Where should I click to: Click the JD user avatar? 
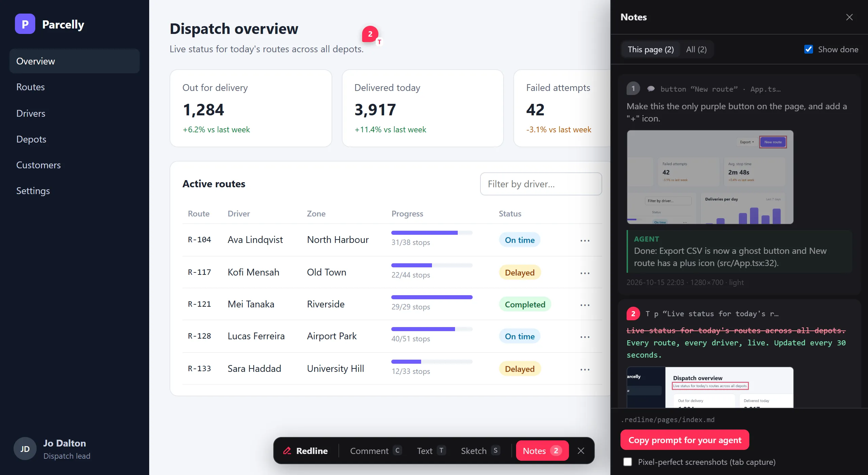point(25,449)
